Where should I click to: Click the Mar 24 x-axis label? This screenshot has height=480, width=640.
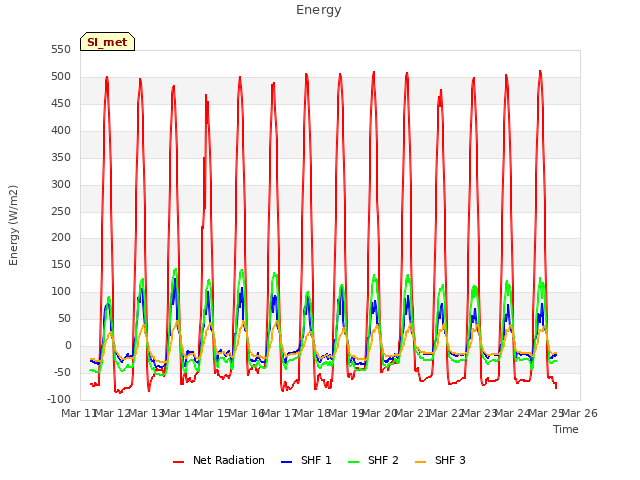(513, 413)
